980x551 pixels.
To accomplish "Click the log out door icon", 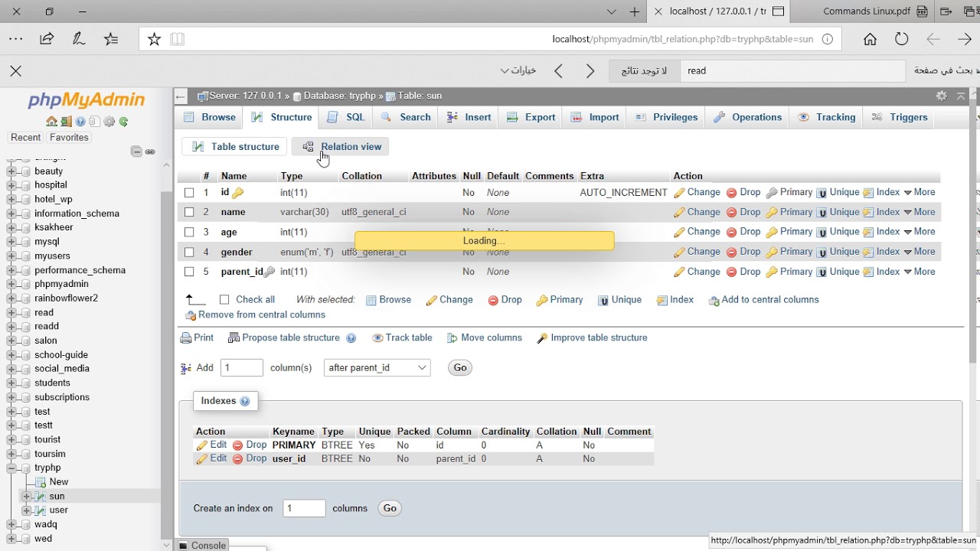I will (66, 122).
